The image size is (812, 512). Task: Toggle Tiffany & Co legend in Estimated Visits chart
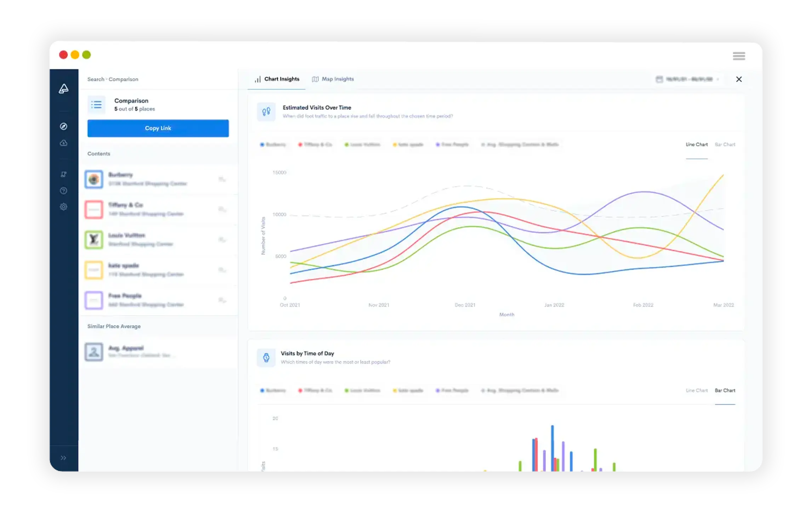(x=315, y=144)
